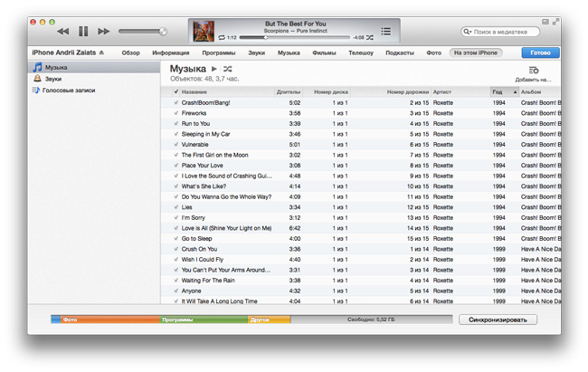Click the library search field
This screenshot has height=372, width=588.
(500, 32)
